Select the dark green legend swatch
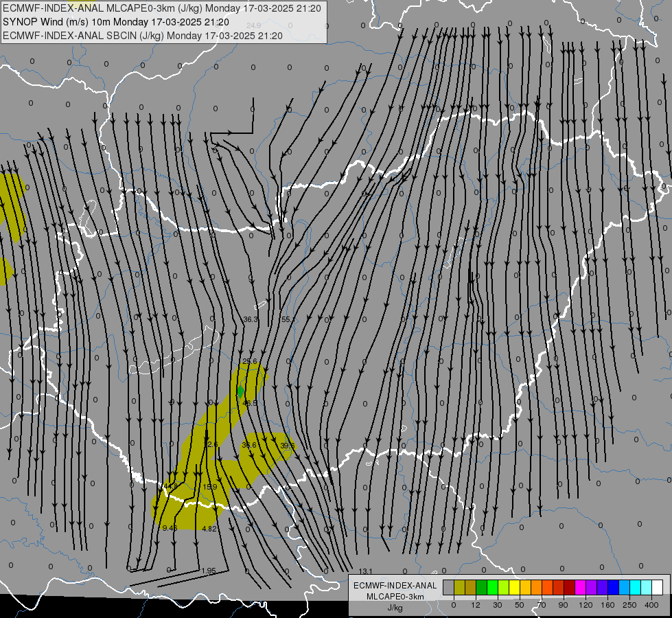 click(x=482, y=588)
